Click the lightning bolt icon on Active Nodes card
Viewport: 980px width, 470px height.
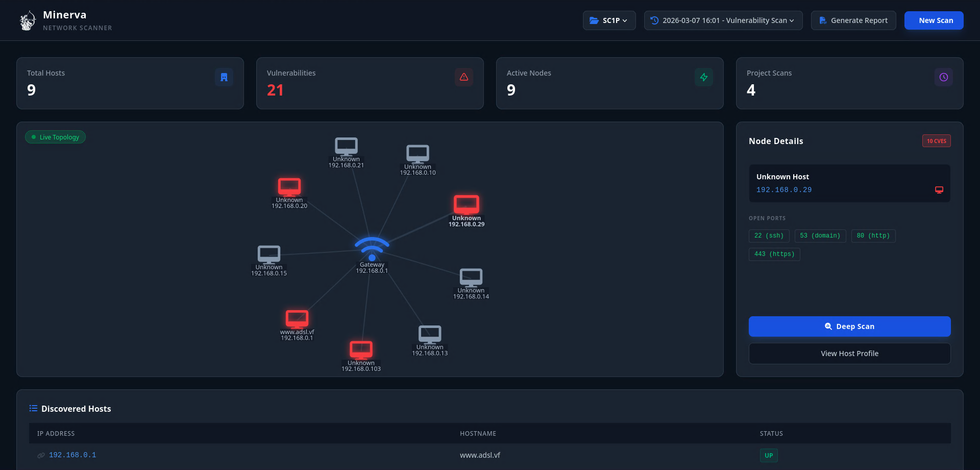[x=704, y=77]
